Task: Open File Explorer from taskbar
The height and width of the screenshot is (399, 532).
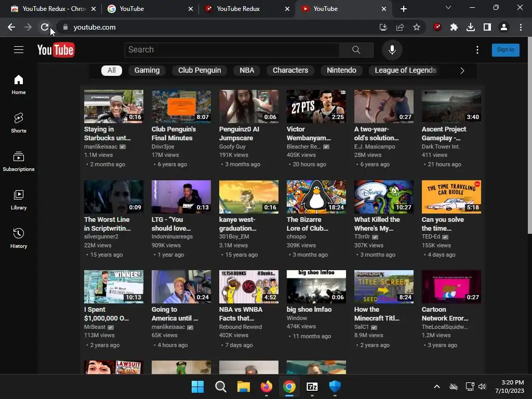Action: (243, 387)
